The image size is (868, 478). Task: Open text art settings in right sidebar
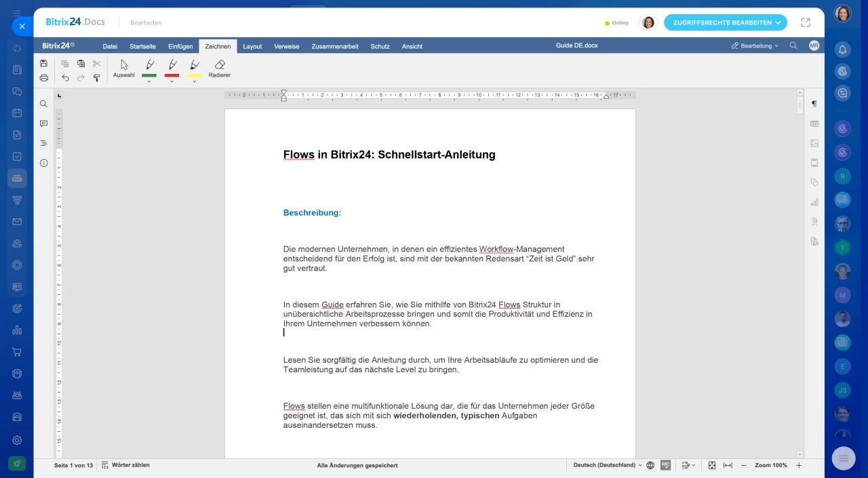814,222
